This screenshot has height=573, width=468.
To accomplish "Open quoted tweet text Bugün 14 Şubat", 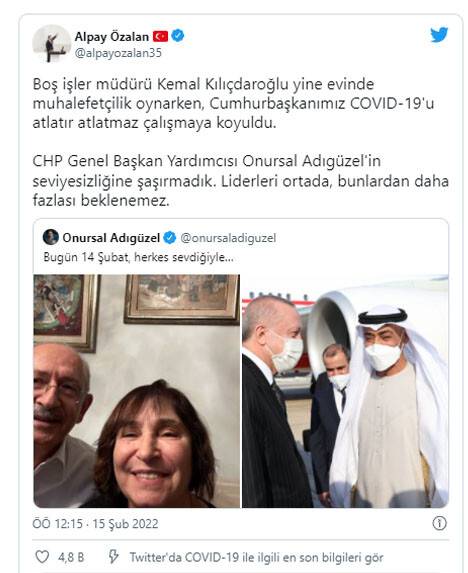I will [x=138, y=257].
